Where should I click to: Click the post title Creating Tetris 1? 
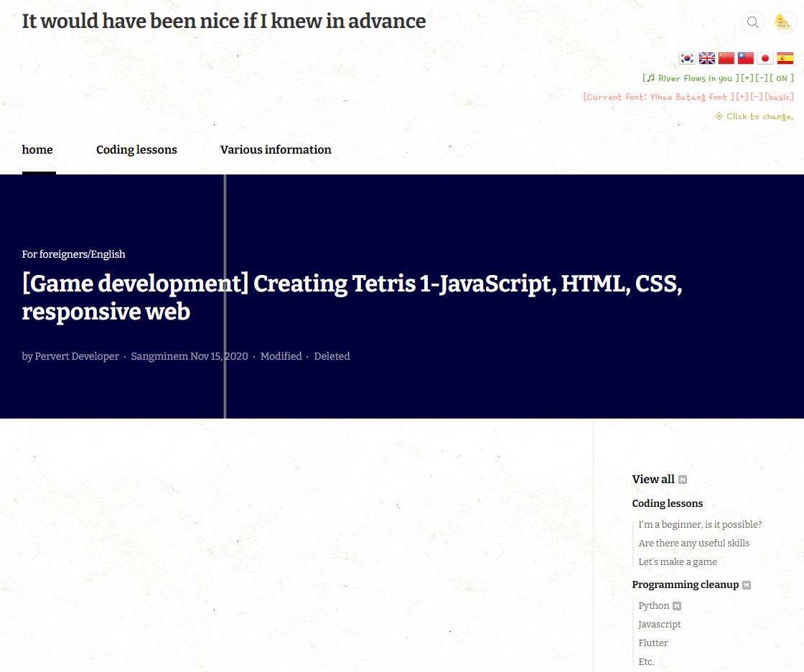pos(352,297)
